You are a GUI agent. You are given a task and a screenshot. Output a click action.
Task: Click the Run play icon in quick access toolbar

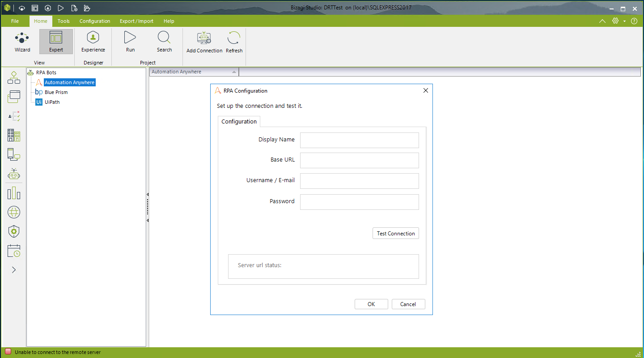point(61,8)
